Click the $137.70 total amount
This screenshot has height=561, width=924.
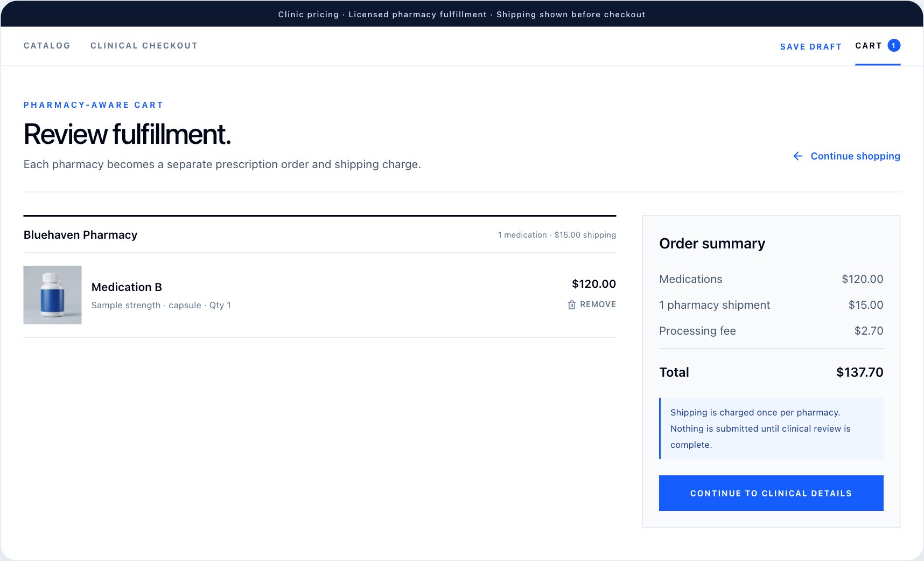[859, 372]
